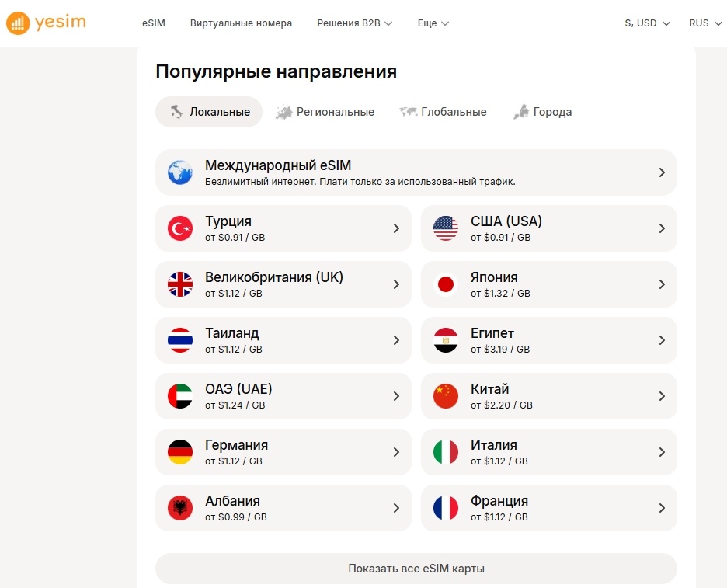The height and width of the screenshot is (588, 727).
Task: Select the Локальные tab
Action: tap(209, 112)
